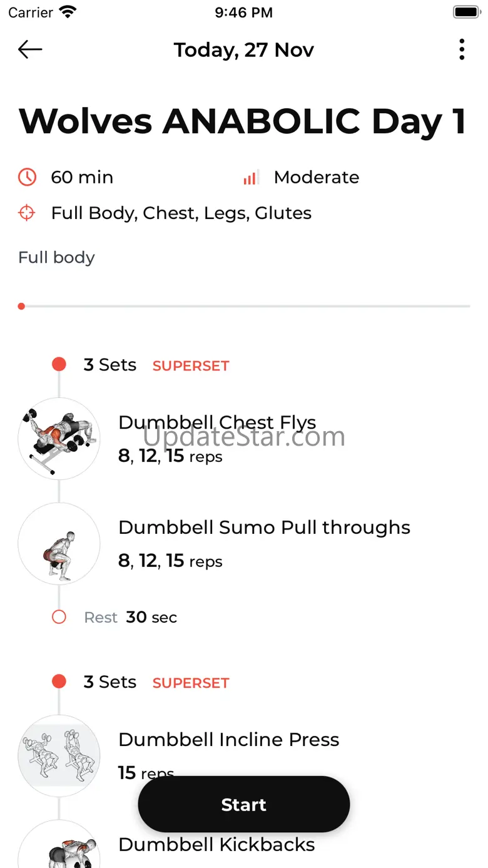Open Dumbbell Incline Press exercise thumbnail

coord(59,756)
